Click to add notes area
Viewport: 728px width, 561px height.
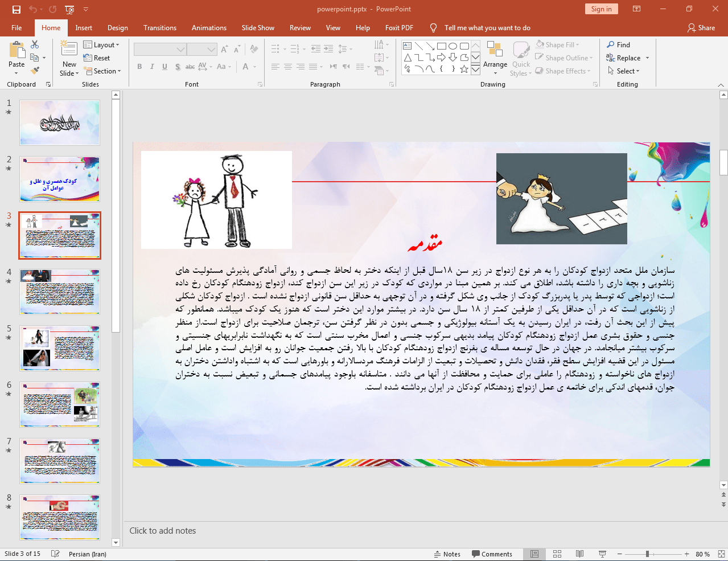(163, 531)
